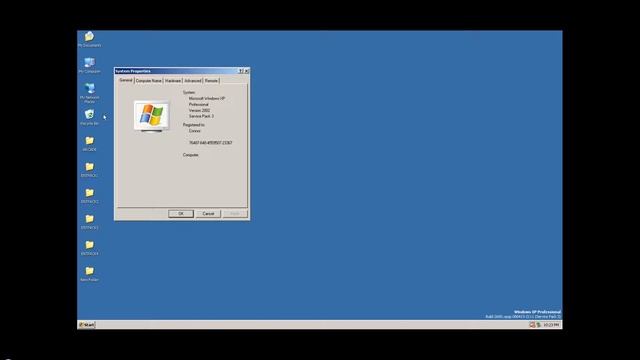Select the My Computer desktop icon
Viewport: 640px width, 360px height.
pos(89,65)
